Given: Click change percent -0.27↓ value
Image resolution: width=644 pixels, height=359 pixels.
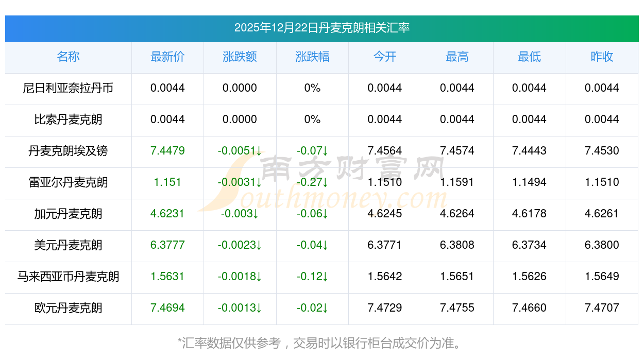Looking at the screenshot, I should point(312,182).
